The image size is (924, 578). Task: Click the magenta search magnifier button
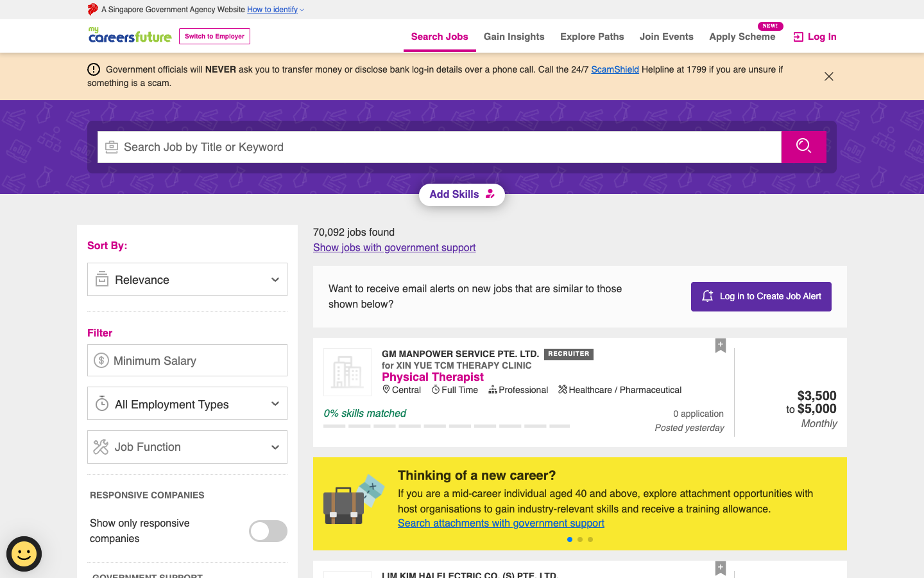803,147
